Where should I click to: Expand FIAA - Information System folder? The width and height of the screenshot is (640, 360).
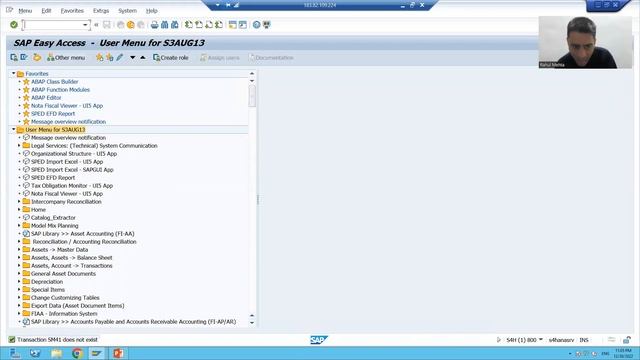point(19,313)
